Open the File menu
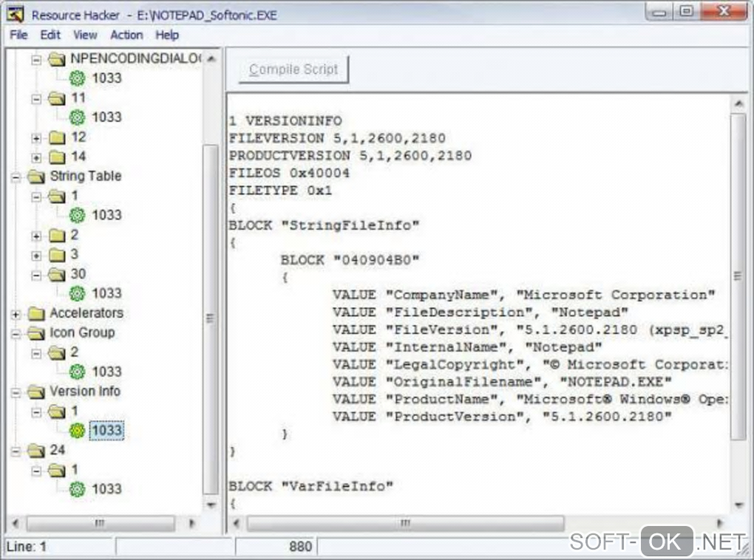 coord(18,35)
